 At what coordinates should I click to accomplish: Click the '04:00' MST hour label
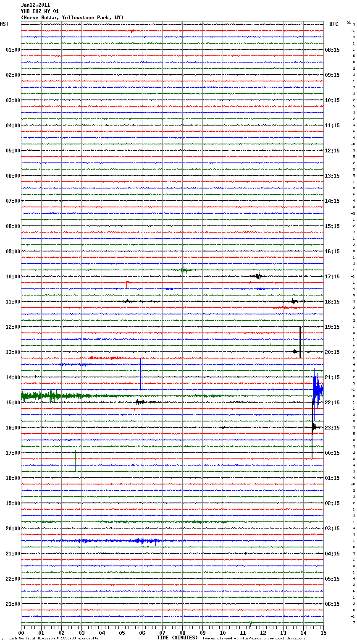(x=13, y=126)
